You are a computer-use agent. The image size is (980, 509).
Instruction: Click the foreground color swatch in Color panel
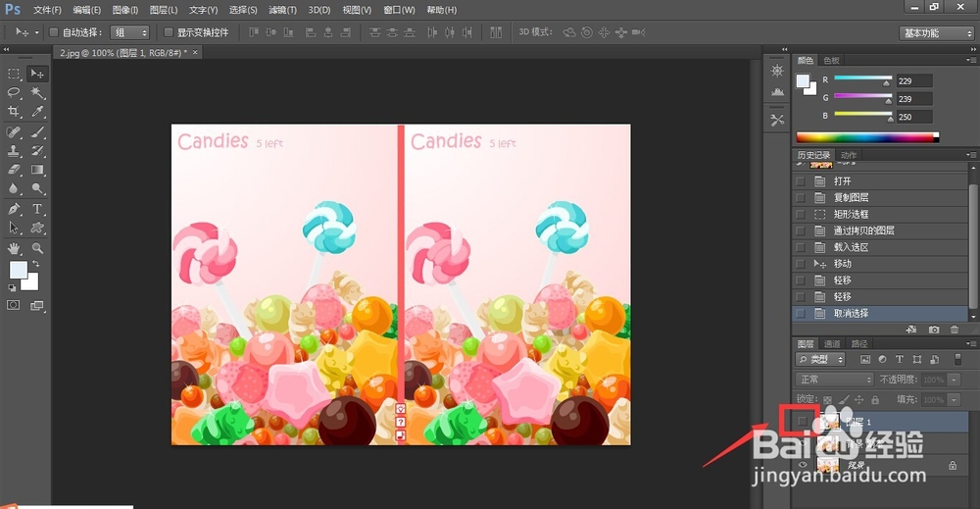803,81
